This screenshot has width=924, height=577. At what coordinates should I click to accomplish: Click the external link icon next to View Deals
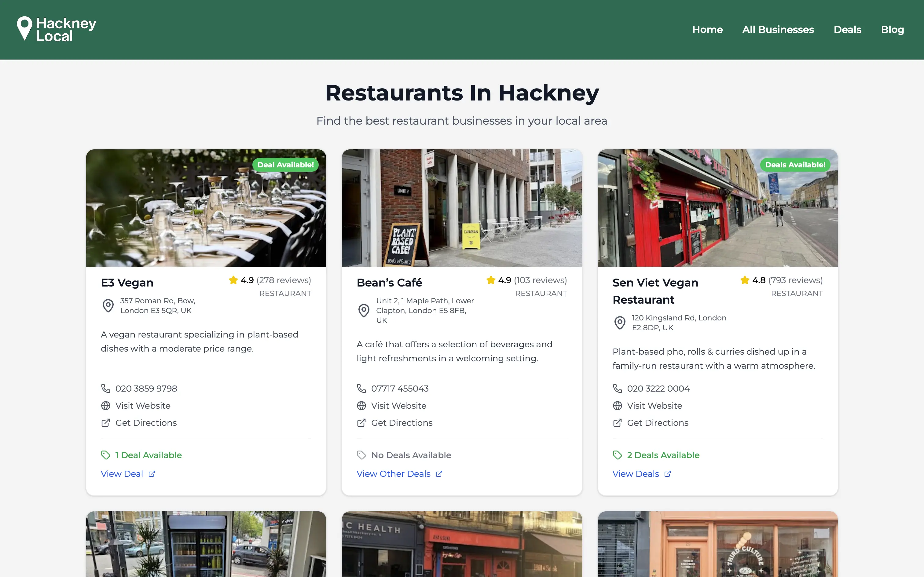(668, 474)
